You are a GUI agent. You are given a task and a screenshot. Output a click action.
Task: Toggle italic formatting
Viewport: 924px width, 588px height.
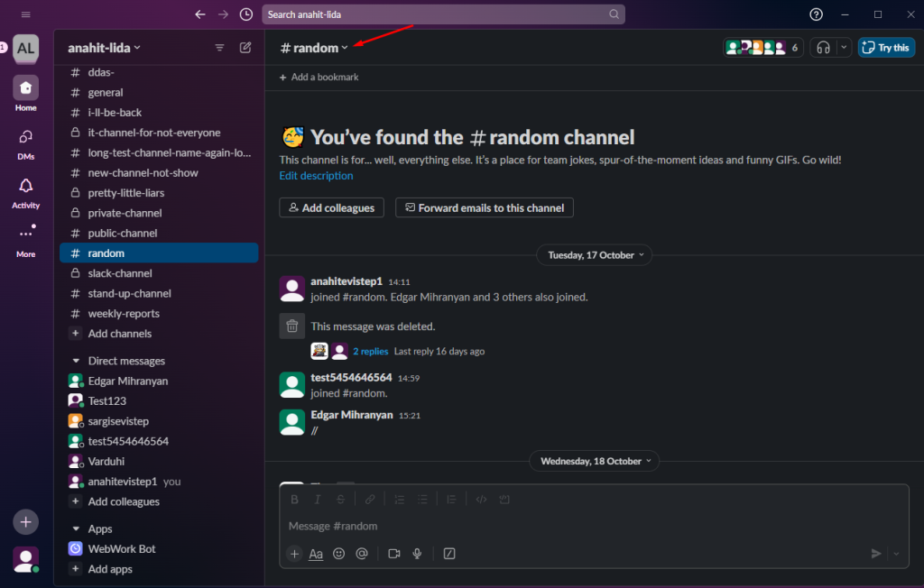(x=317, y=500)
